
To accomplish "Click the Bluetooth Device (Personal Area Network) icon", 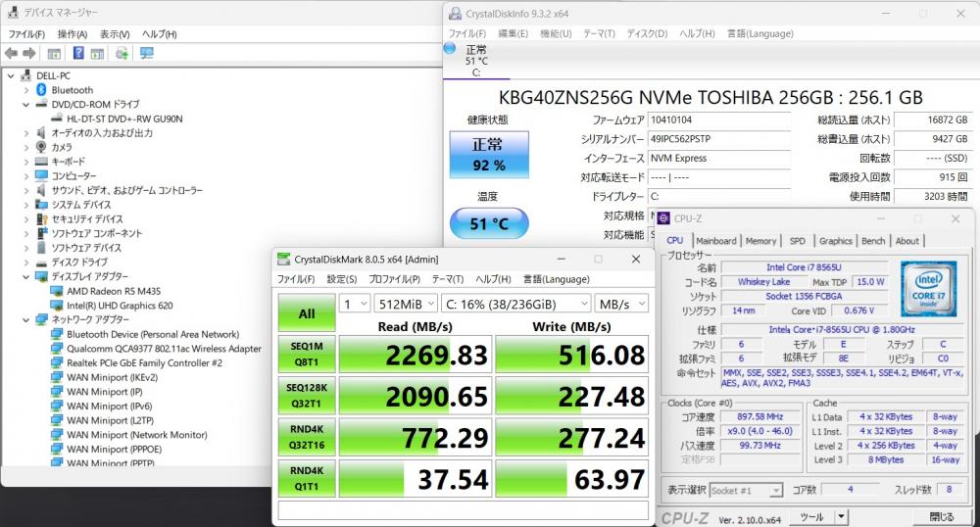I will pyautogui.click(x=57, y=334).
